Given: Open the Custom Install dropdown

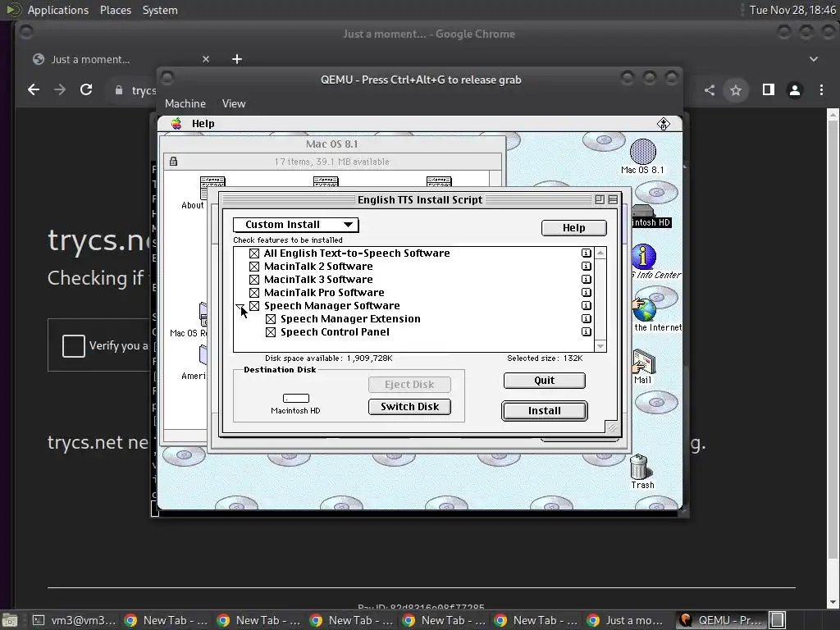Looking at the screenshot, I should click(295, 225).
